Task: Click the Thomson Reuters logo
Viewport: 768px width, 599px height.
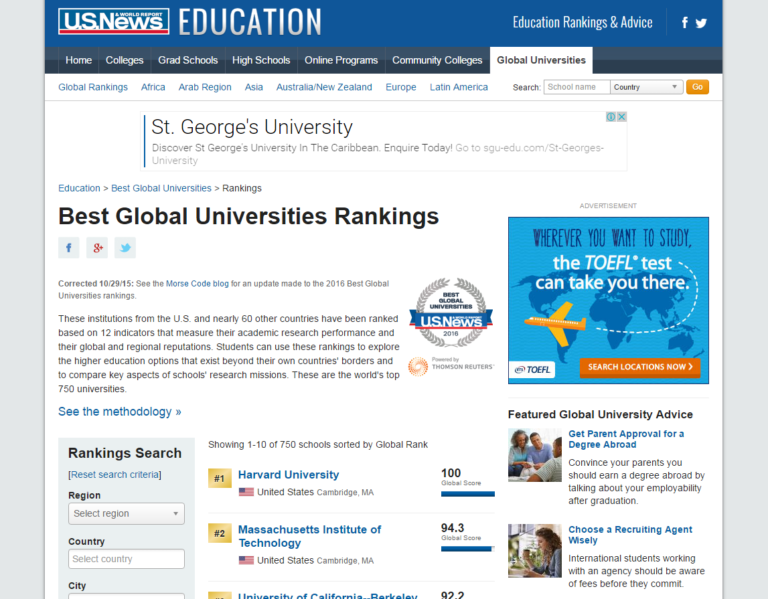Action: [x=451, y=366]
